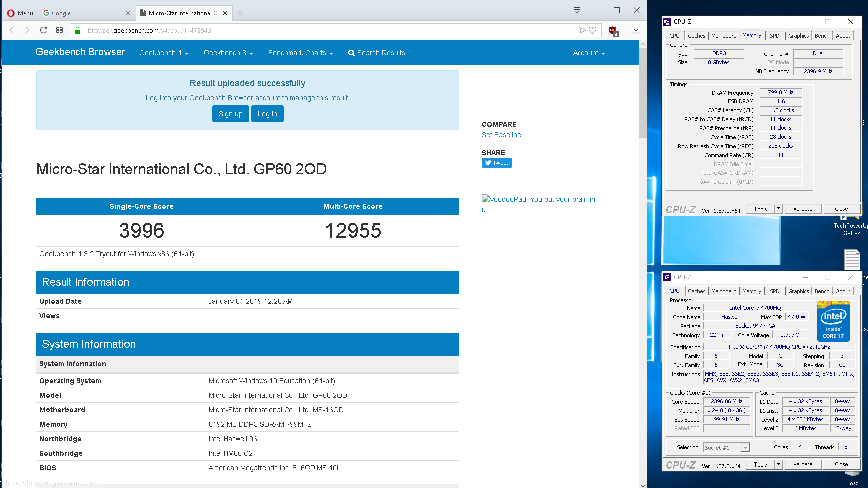Click the CPU-Z app icon in the upper window's title bar

667,22
